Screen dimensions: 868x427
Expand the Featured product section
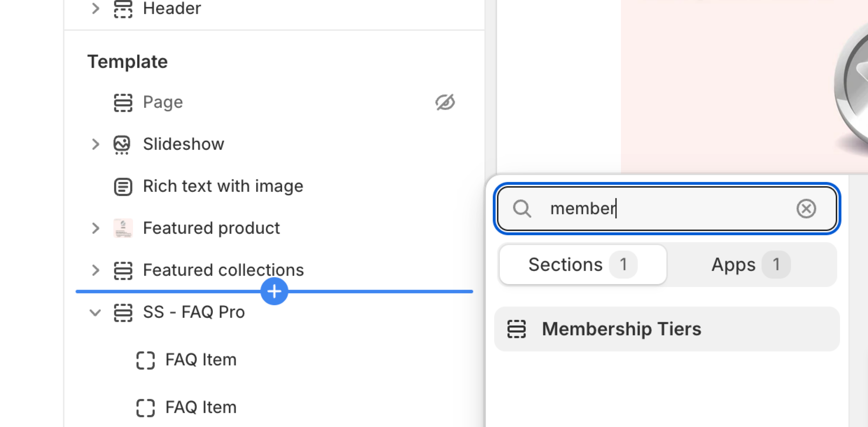click(x=95, y=228)
